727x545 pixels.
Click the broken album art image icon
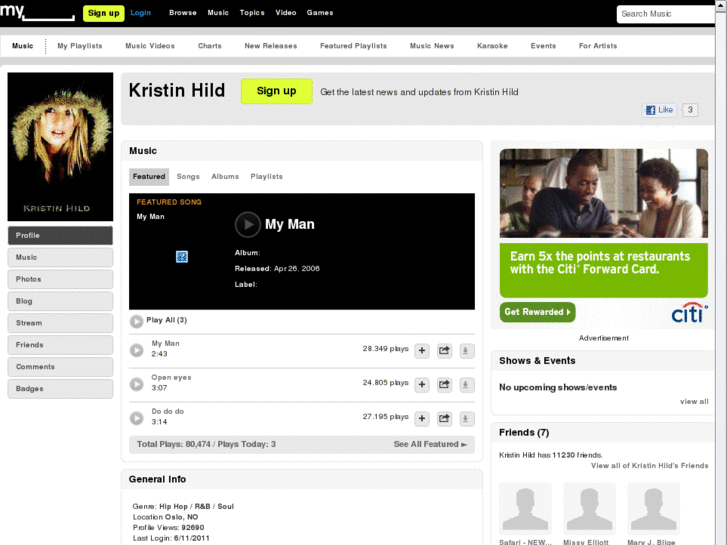182,256
